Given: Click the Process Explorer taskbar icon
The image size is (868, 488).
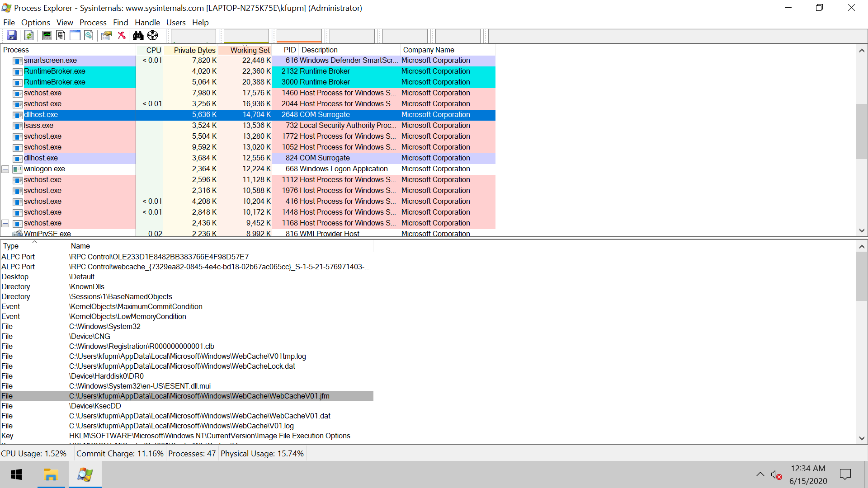Looking at the screenshot, I should point(85,474).
